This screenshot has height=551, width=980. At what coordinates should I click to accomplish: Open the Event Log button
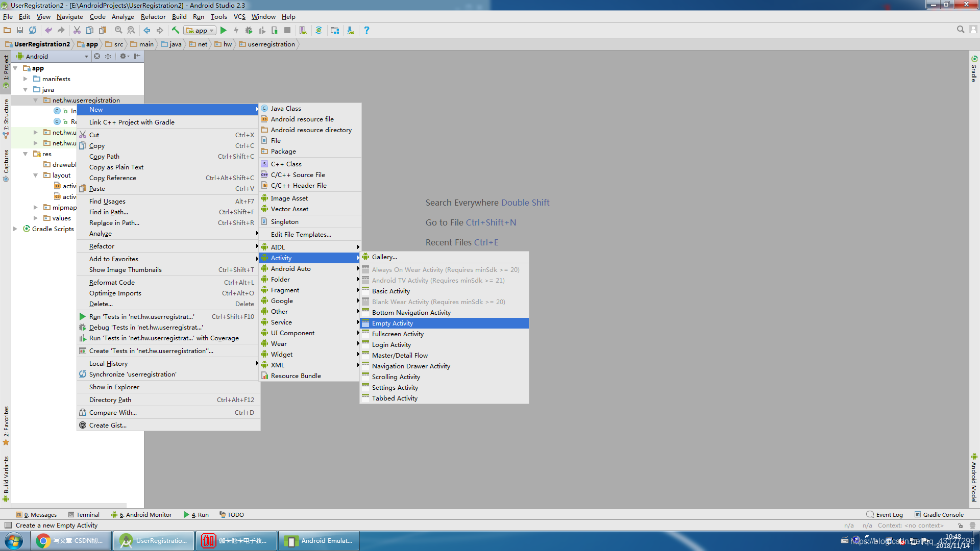click(x=885, y=514)
